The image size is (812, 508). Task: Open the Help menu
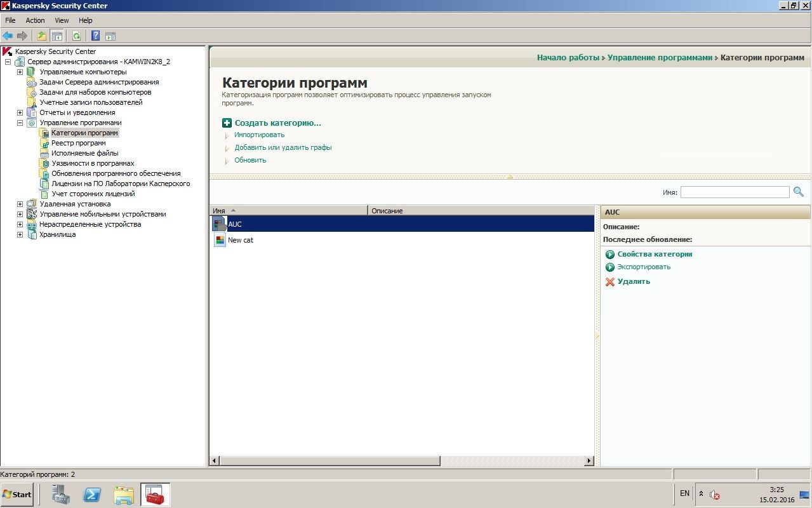pos(86,20)
